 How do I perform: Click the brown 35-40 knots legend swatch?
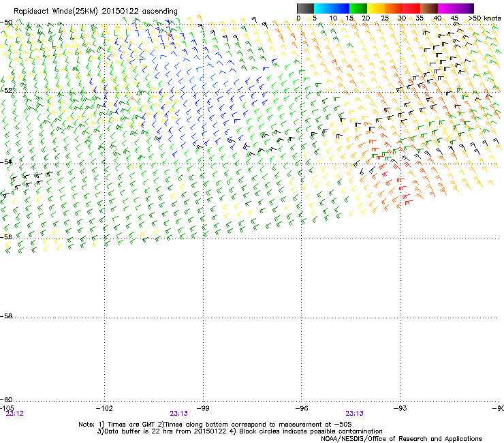429,8
